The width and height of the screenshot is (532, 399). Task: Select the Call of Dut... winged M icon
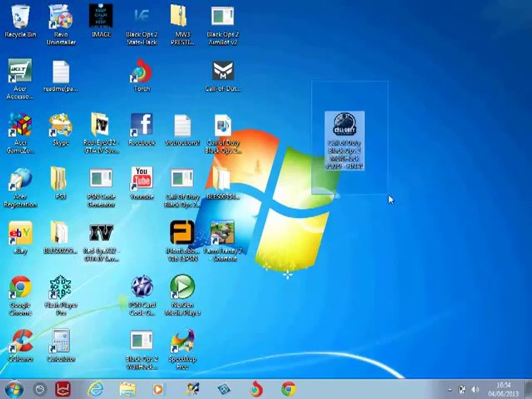coord(223,75)
